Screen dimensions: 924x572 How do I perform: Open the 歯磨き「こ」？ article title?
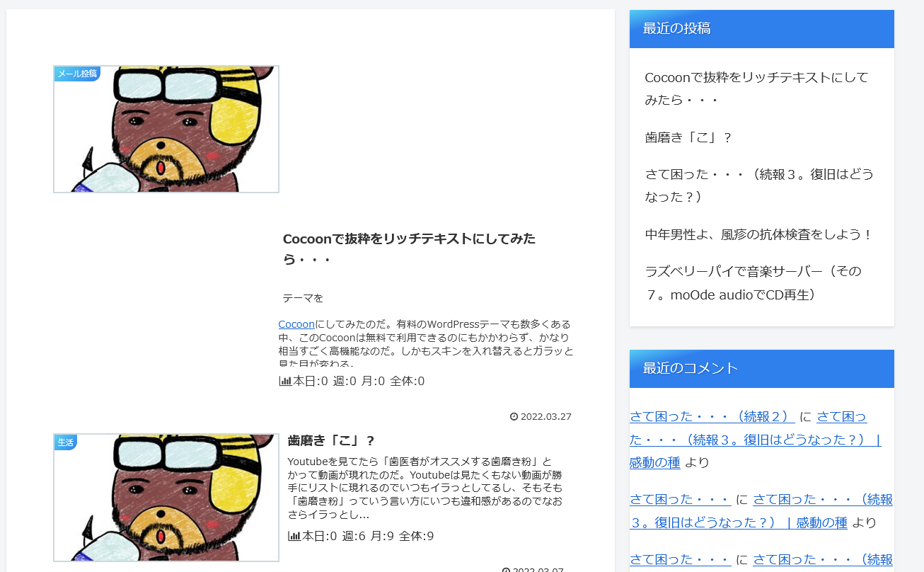(x=331, y=440)
